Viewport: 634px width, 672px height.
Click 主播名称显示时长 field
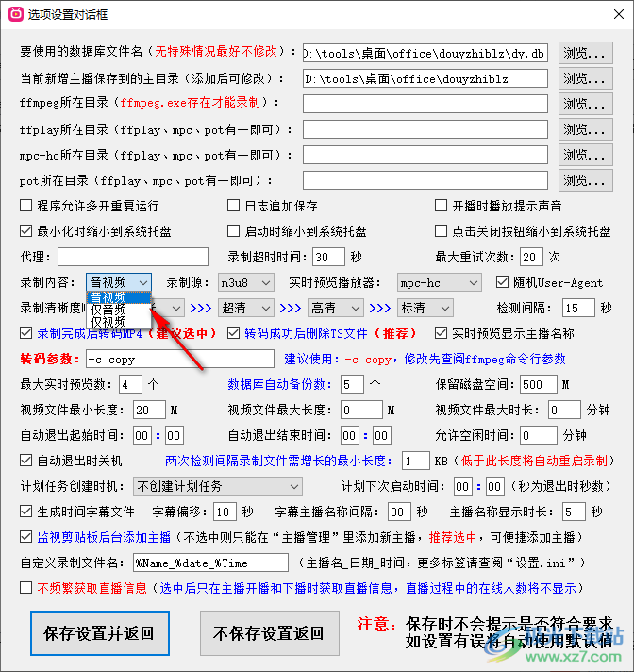(574, 512)
